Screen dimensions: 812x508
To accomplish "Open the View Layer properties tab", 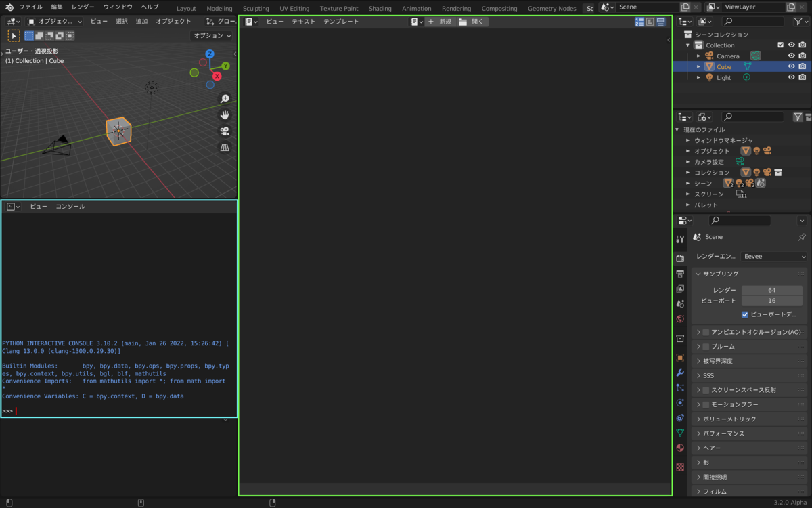I will (680, 289).
